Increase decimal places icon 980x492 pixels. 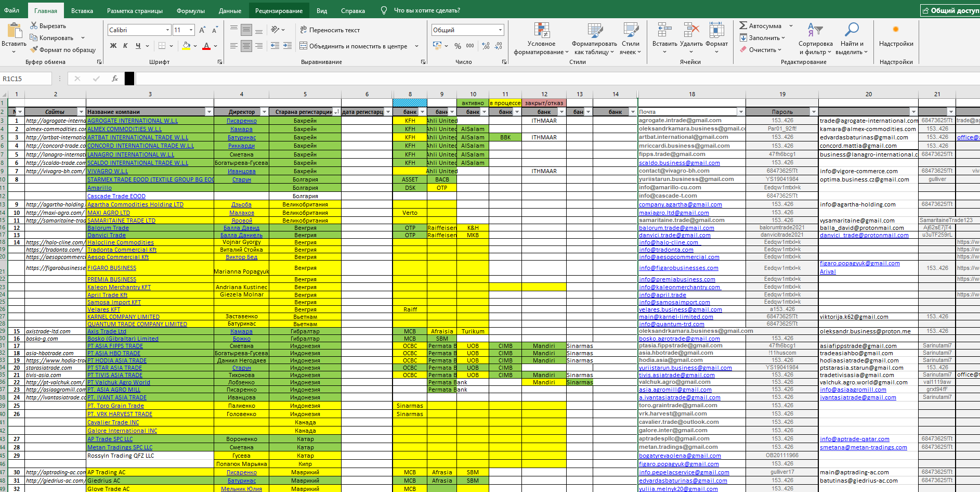[486, 46]
